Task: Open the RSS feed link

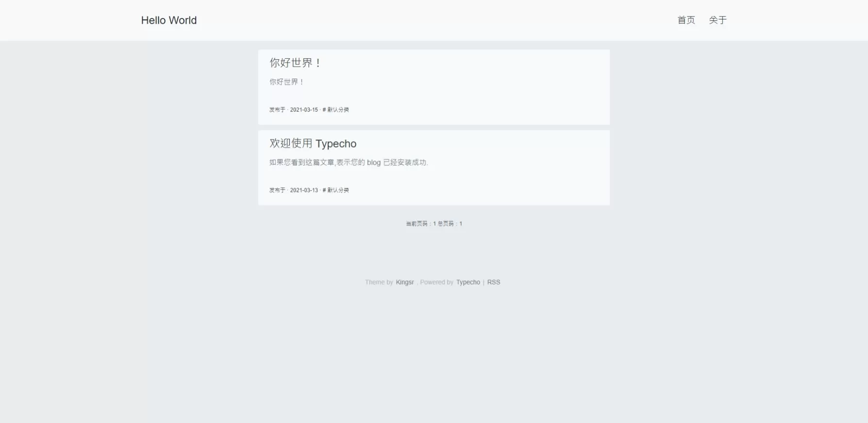Action: point(494,282)
